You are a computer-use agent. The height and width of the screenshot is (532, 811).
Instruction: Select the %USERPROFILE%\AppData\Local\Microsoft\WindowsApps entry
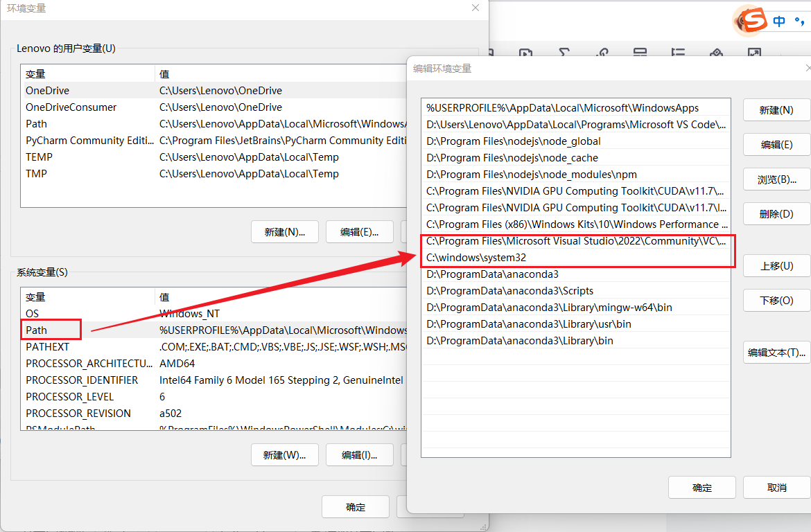point(575,108)
